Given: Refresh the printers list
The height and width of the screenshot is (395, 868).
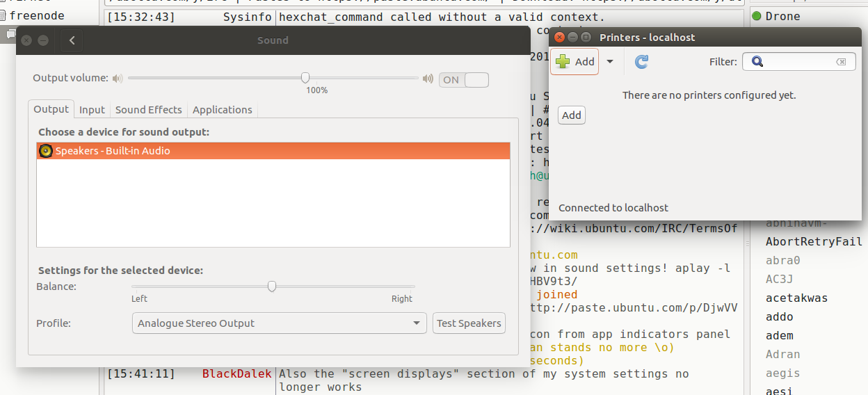Looking at the screenshot, I should 641,62.
